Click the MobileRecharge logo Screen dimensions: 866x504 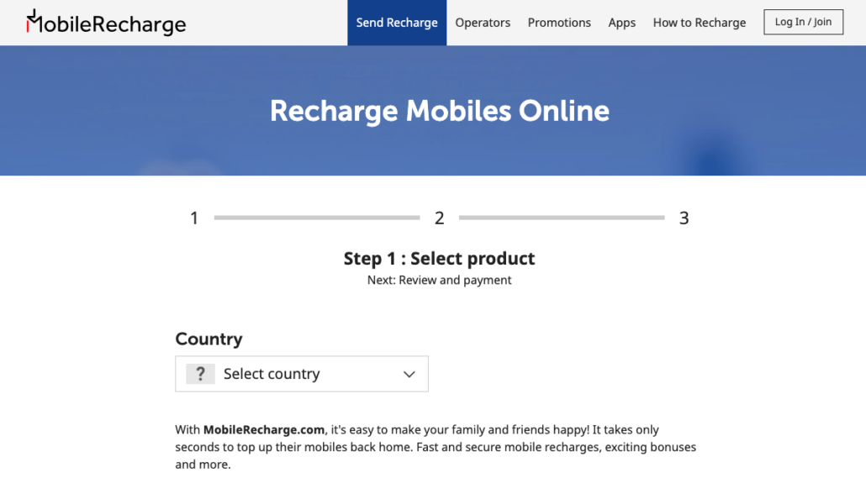(x=106, y=23)
